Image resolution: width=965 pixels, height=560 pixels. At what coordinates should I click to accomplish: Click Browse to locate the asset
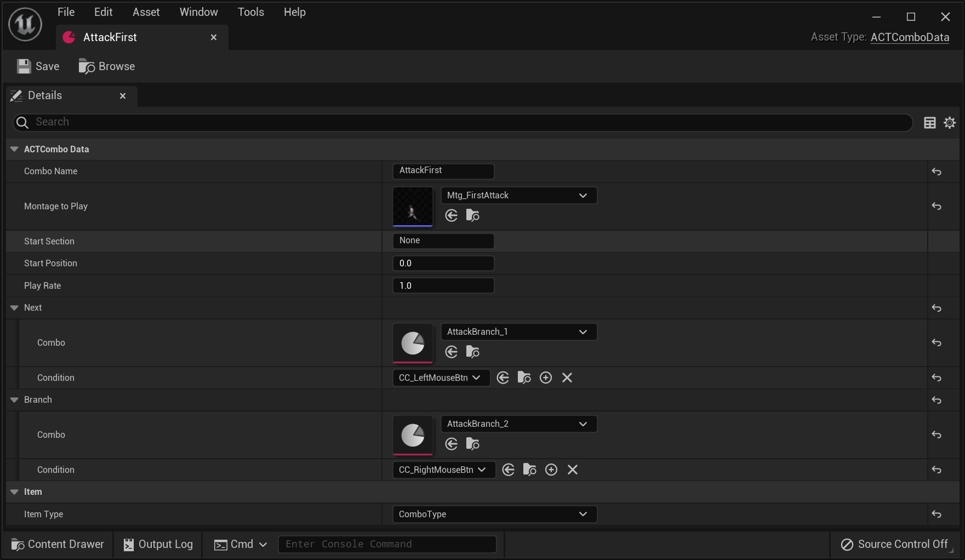click(107, 66)
